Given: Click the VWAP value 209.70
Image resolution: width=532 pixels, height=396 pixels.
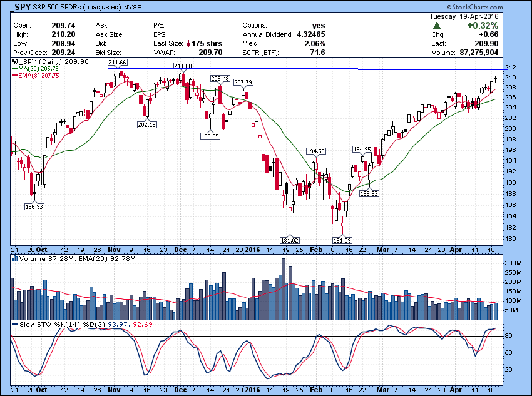Looking at the screenshot, I should point(210,53).
